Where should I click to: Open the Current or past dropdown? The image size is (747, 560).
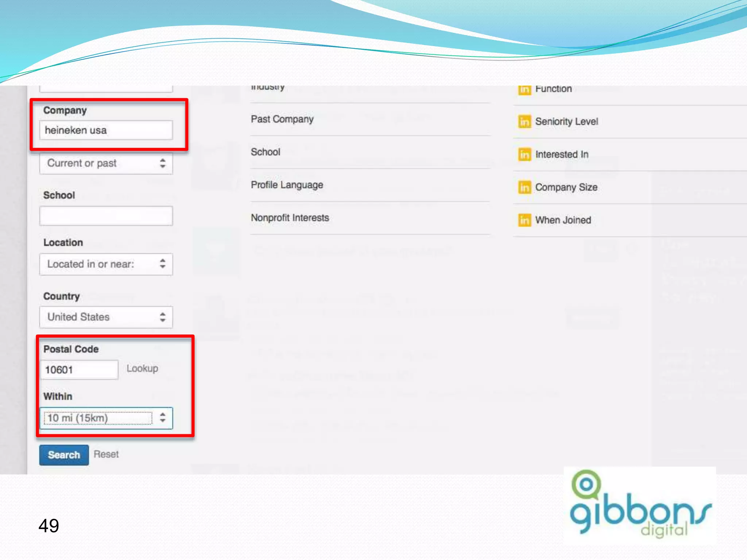click(x=106, y=163)
